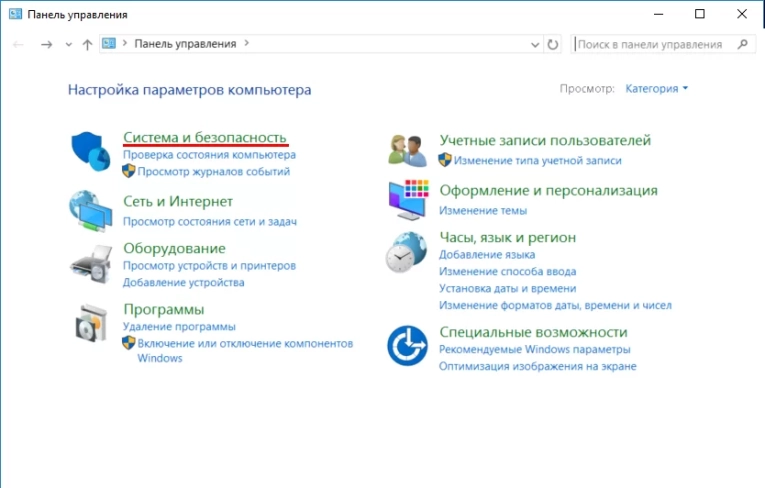Open Учетные записи пользователей category
Image resolution: width=765 pixels, height=488 pixels.
coord(545,140)
